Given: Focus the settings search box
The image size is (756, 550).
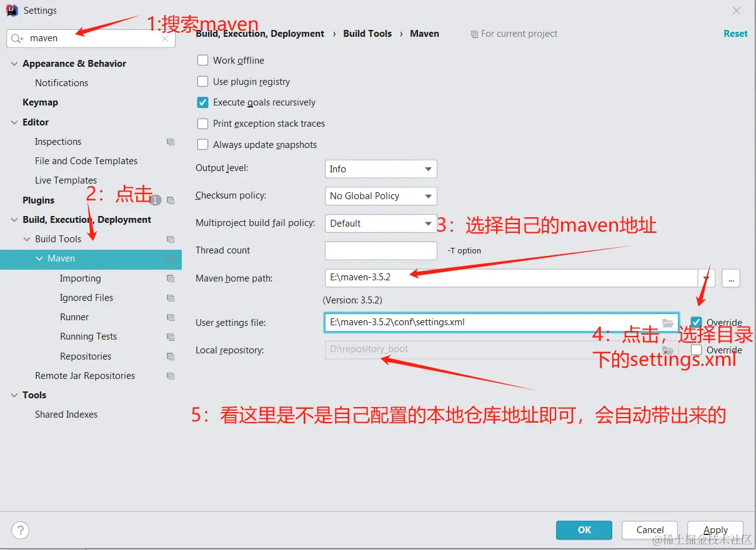Looking at the screenshot, I should 91,39.
